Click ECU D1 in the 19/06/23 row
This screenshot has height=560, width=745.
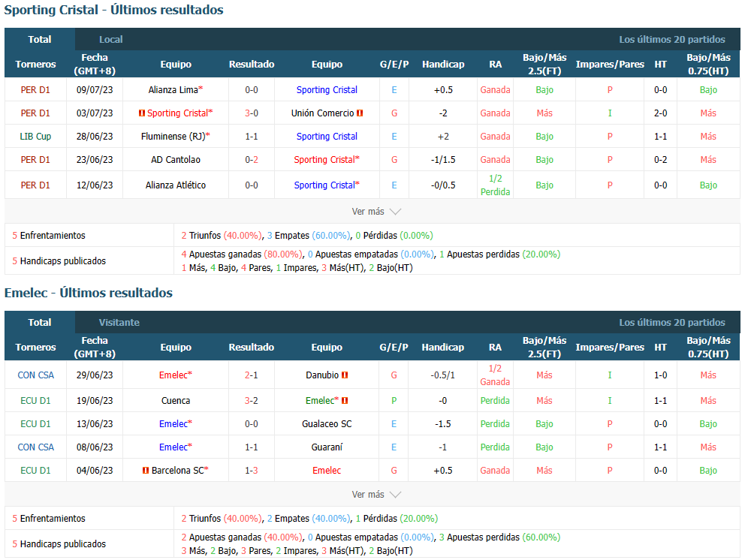point(35,400)
